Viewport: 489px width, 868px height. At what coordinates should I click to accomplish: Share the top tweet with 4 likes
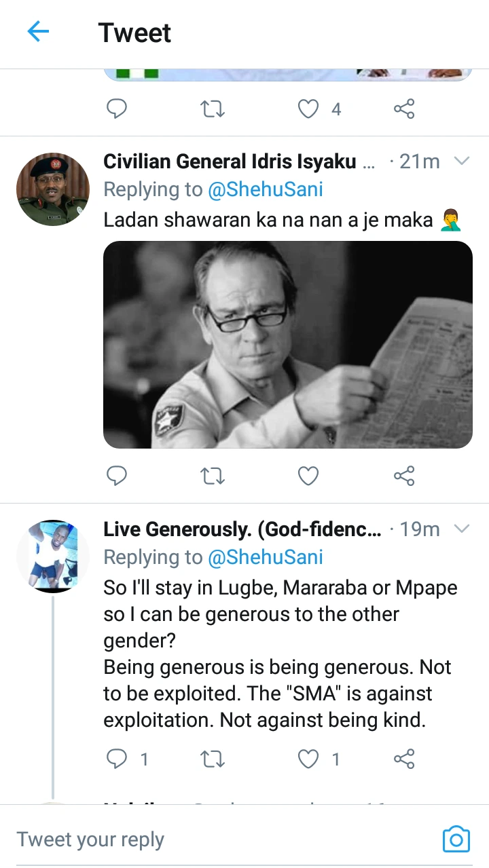(404, 109)
